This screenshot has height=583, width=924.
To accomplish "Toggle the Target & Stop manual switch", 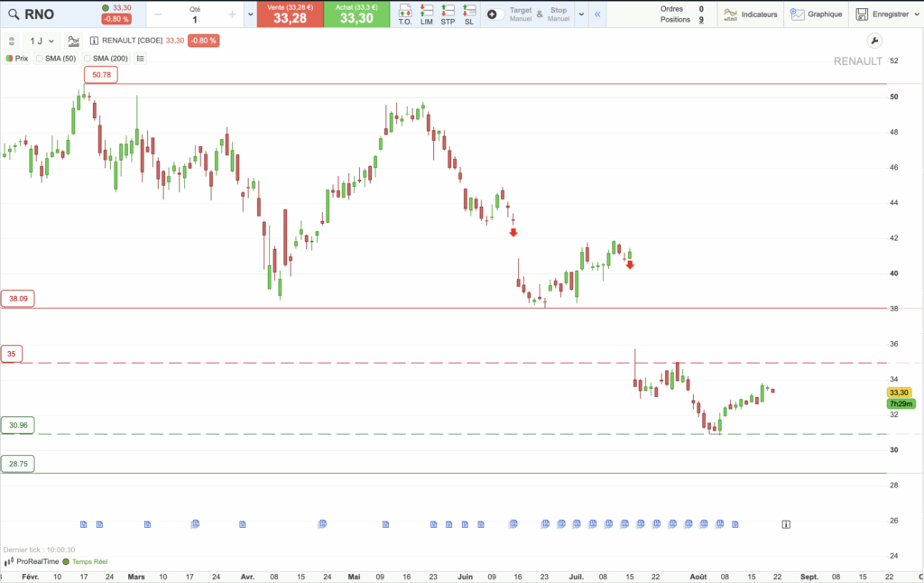I will point(494,14).
